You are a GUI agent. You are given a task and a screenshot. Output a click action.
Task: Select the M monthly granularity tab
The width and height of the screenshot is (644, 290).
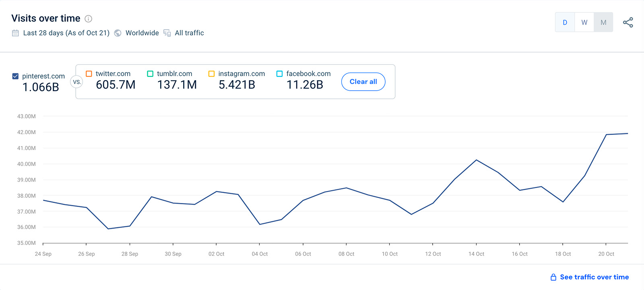(x=603, y=23)
